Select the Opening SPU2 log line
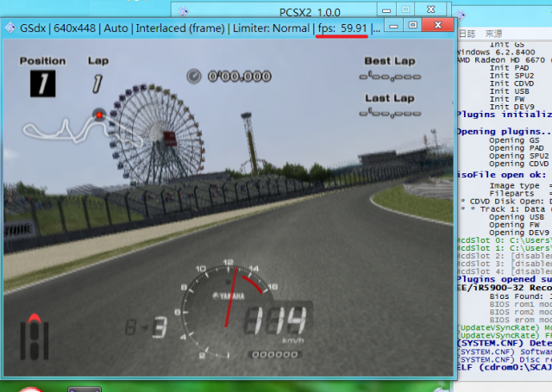This screenshot has width=552, height=392. pos(519,156)
